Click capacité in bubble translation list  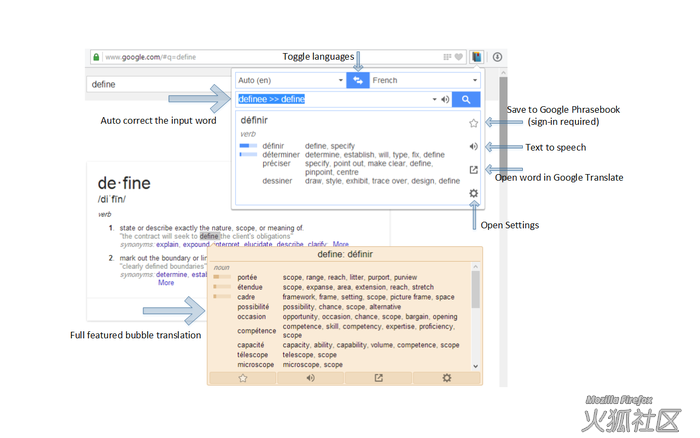(x=251, y=345)
